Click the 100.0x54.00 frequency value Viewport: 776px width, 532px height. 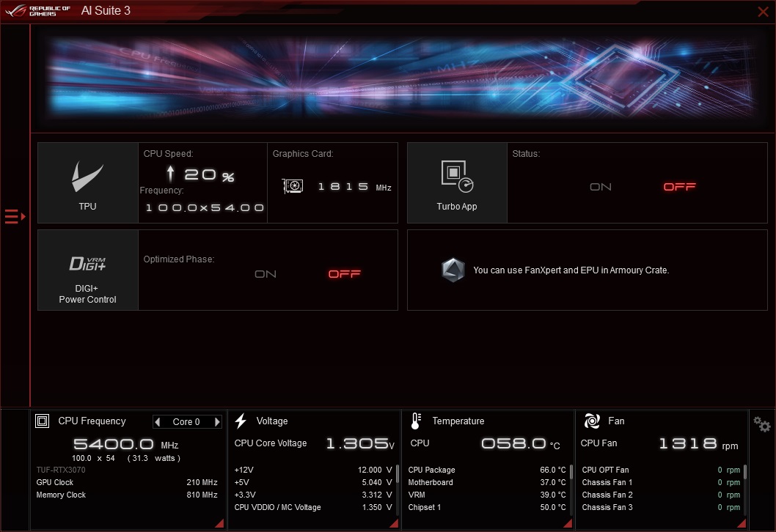click(x=205, y=207)
